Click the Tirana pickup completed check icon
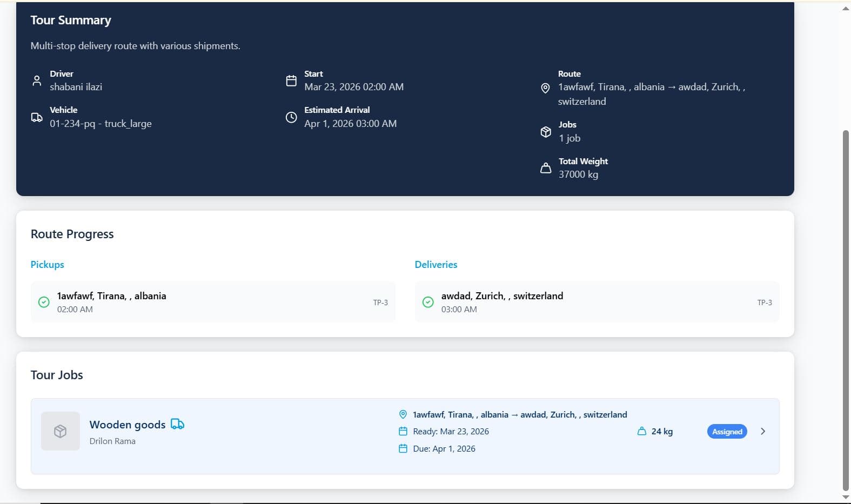This screenshot has height=504, width=851. point(44,302)
